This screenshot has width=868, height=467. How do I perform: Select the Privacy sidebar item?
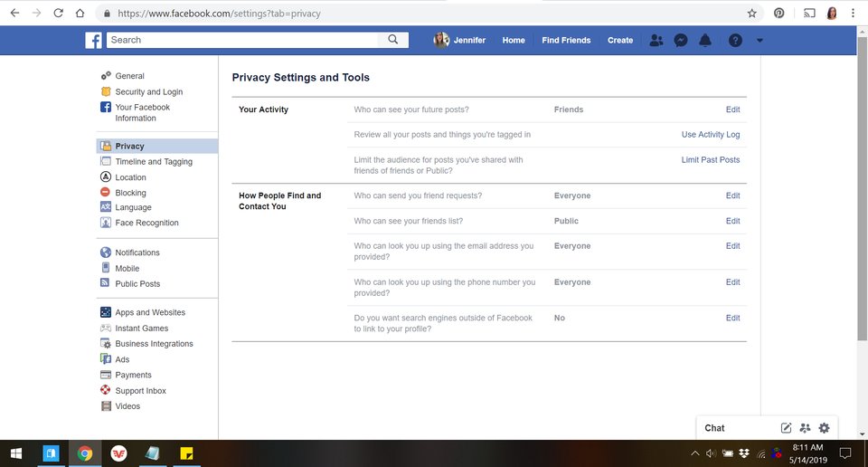click(157, 147)
